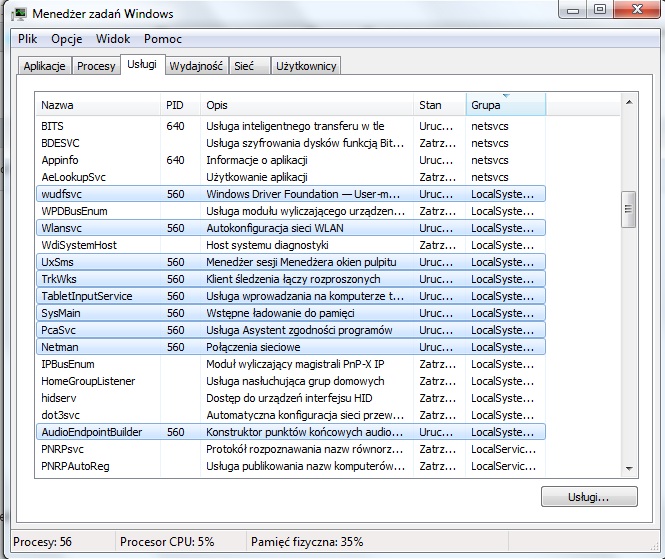Screen dimensions: 665x559
Task: Switch to the Sieć tab
Action: tap(249, 66)
